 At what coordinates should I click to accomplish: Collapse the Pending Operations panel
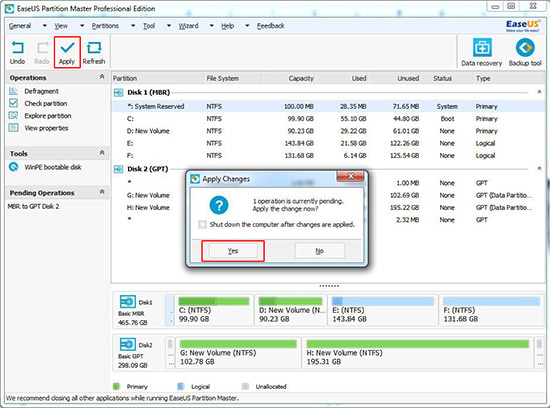click(102, 192)
